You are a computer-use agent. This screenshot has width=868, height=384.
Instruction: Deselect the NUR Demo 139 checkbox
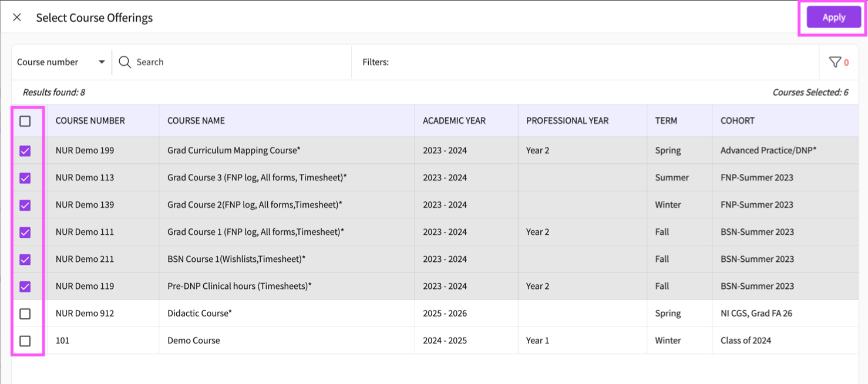pyautogui.click(x=25, y=205)
